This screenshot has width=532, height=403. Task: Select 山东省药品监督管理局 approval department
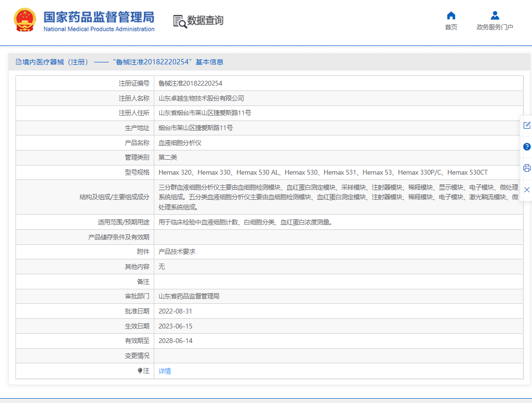[x=189, y=296]
